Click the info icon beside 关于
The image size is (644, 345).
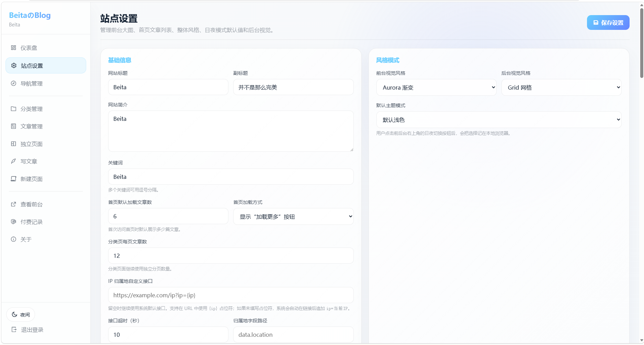click(x=13, y=239)
